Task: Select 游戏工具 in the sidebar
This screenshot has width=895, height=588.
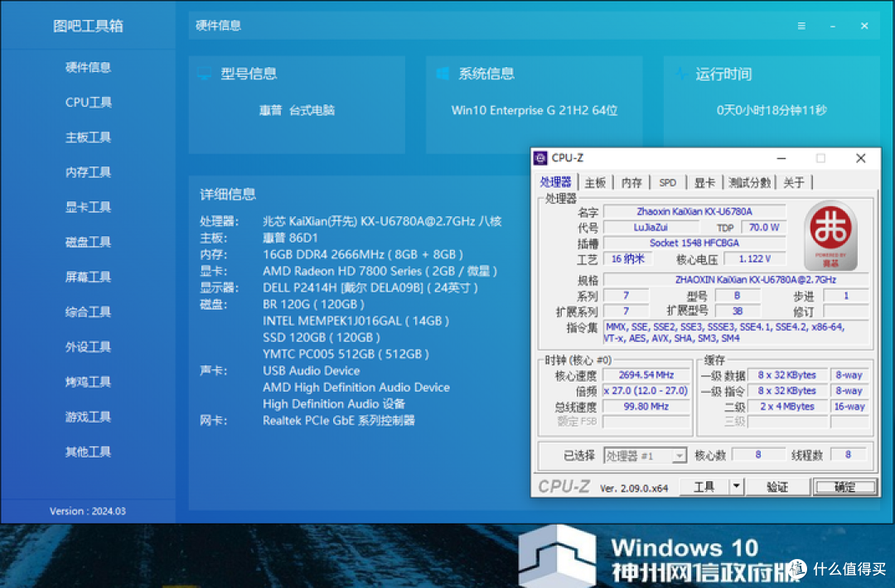Action: (x=88, y=417)
